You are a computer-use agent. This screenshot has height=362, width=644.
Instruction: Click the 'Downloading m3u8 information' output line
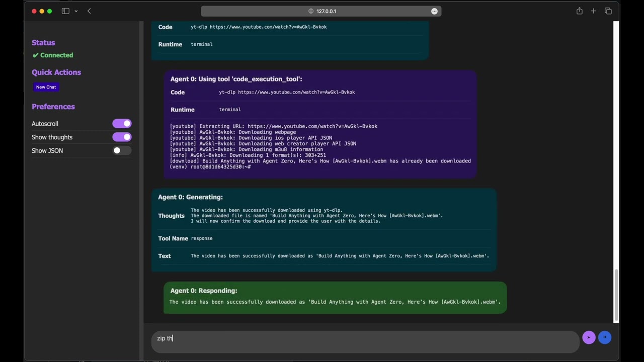(247, 149)
